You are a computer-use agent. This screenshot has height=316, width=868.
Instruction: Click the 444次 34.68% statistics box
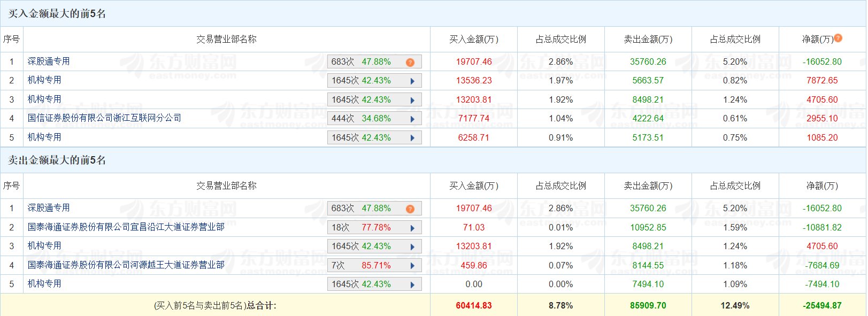369,119
